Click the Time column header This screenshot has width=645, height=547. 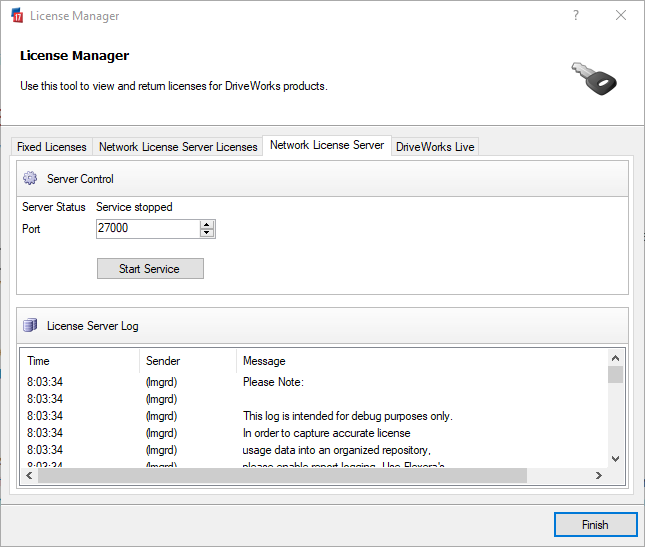[38, 361]
